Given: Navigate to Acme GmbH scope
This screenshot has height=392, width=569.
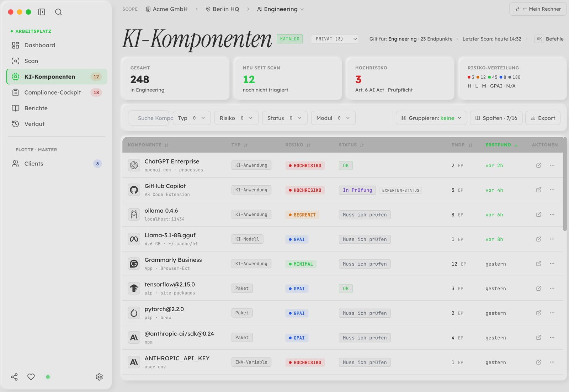Looking at the screenshot, I should 167,9.
